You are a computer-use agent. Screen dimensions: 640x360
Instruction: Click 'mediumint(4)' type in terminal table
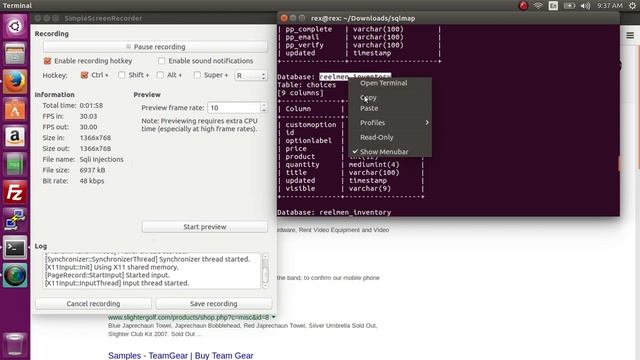pos(374,164)
